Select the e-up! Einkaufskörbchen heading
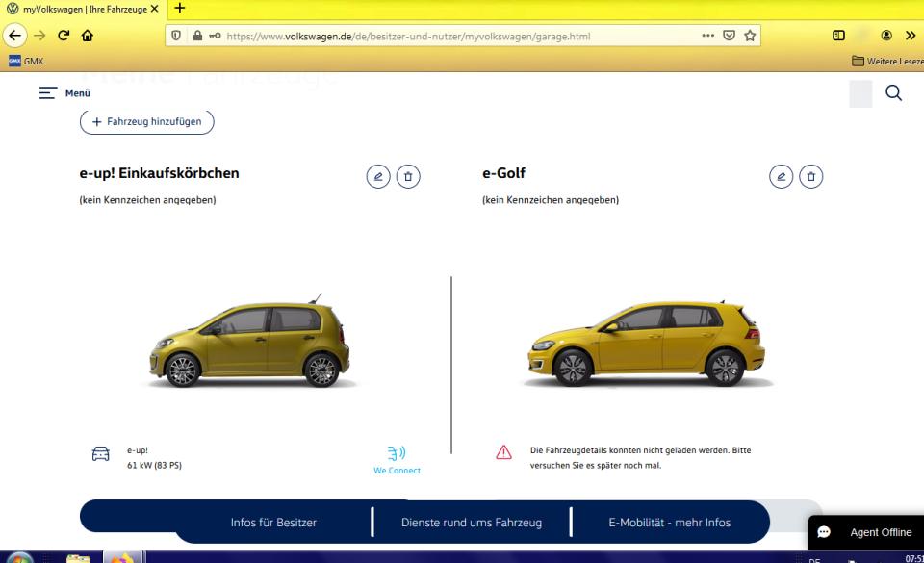This screenshot has width=924, height=563. click(159, 173)
